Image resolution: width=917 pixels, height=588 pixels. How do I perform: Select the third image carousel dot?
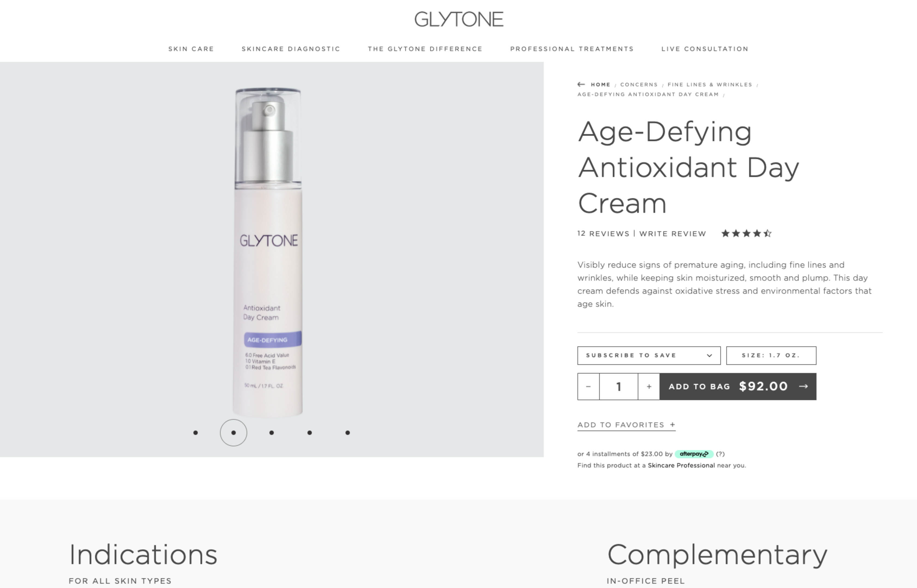pos(272,433)
